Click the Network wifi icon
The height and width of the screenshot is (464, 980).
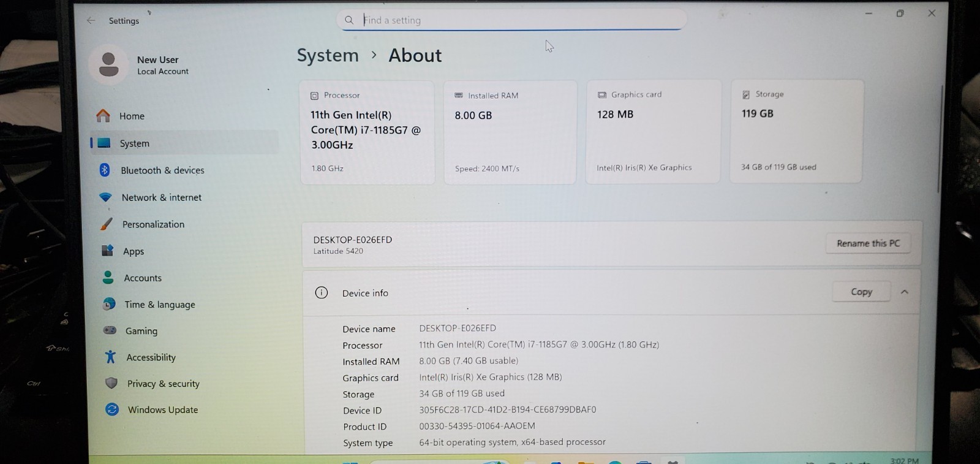(x=106, y=197)
